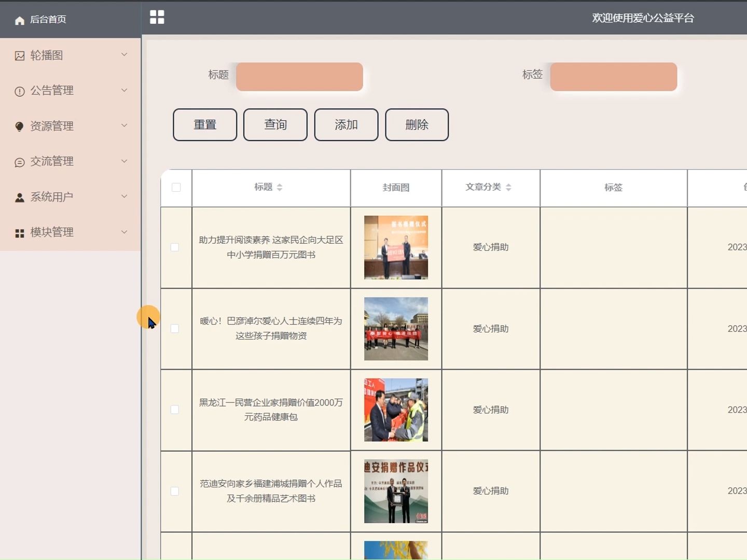Click 爱心捐助 in the 范迪安向家乡 row

point(491,491)
